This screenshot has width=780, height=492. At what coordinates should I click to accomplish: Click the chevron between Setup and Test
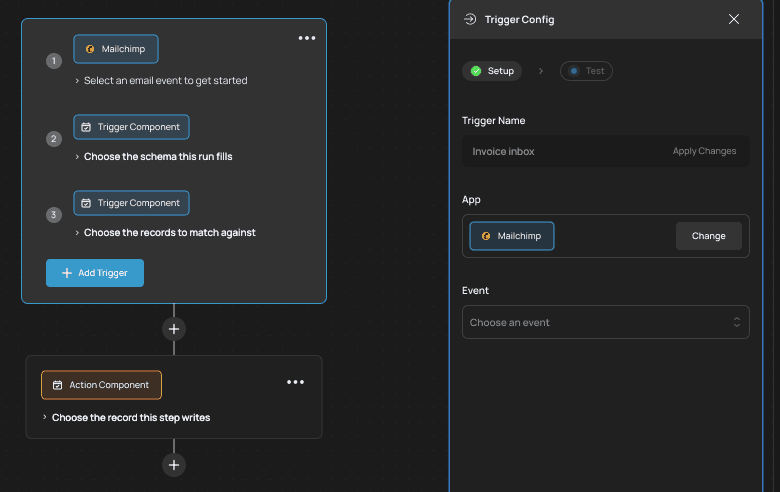coord(541,71)
